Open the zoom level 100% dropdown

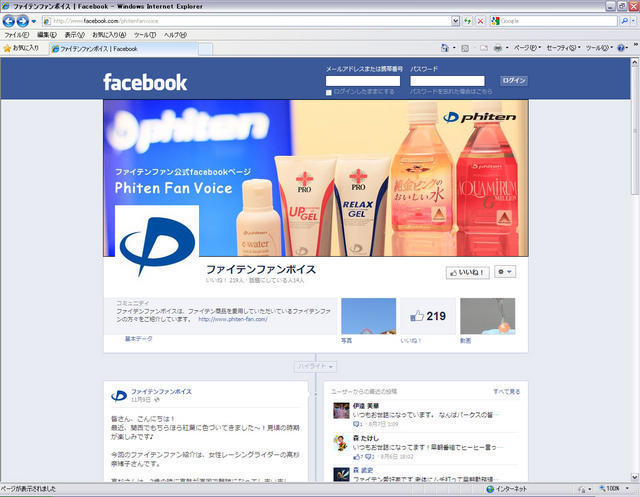(x=614, y=490)
